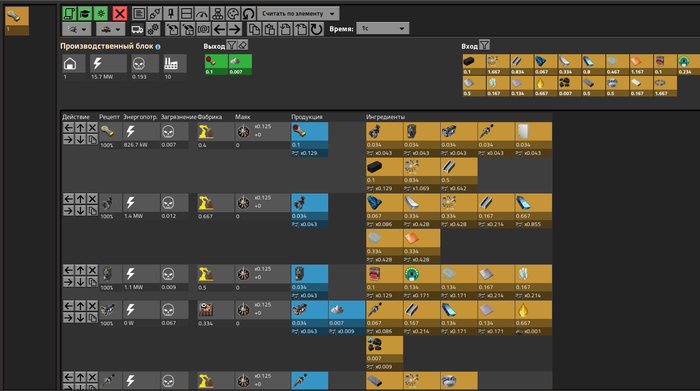Click the pin icon in toolbar
This screenshot has height=391, width=700.
click(171, 13)
